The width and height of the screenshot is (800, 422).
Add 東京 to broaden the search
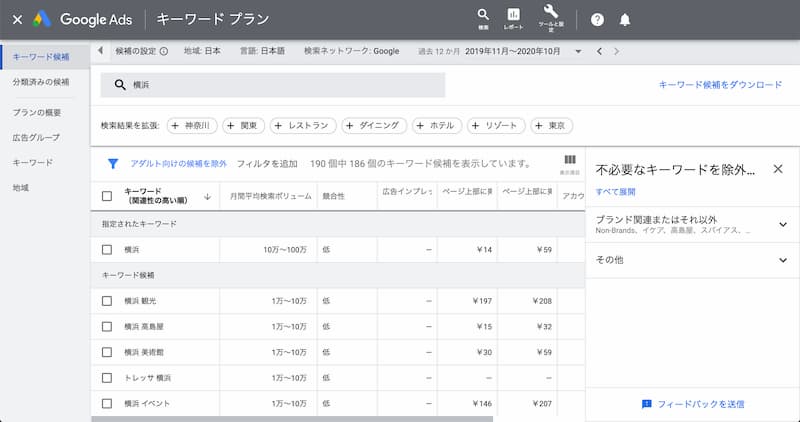552,126
